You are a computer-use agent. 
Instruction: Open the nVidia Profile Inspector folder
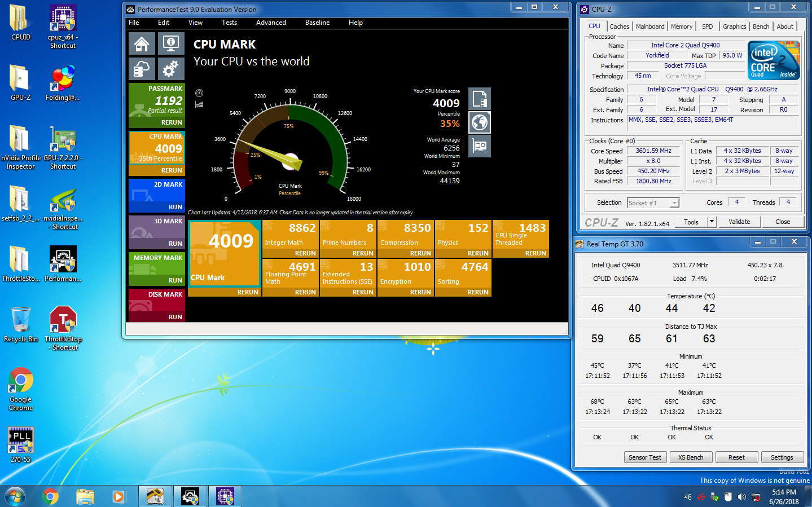coord(21,147)
